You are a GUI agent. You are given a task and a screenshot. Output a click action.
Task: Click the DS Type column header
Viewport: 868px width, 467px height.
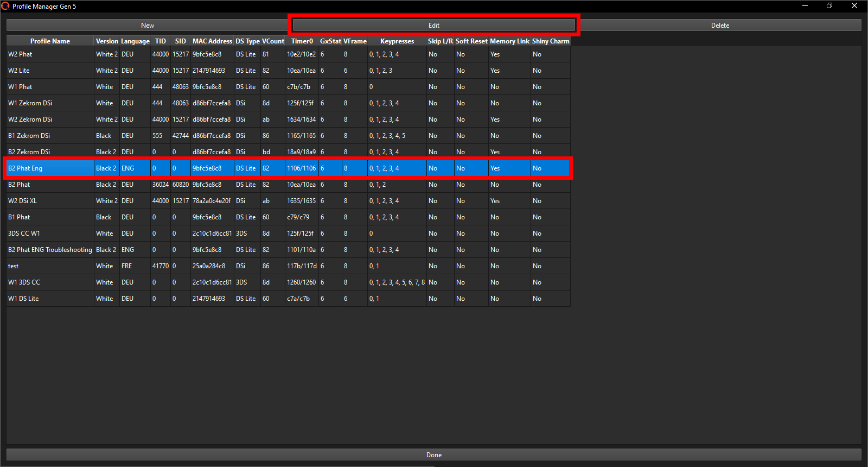click(x=247, y=41)
